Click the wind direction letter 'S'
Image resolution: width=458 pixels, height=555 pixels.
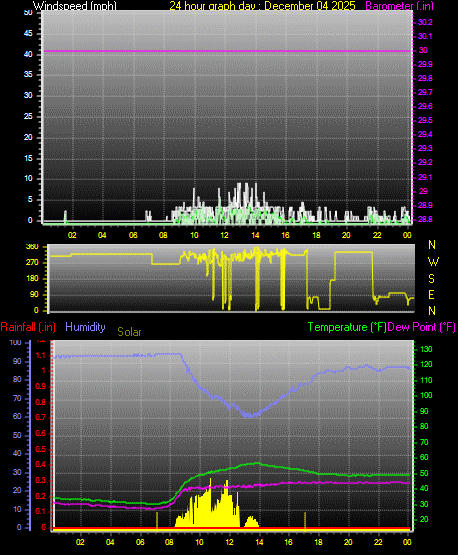tap(431, 279)
